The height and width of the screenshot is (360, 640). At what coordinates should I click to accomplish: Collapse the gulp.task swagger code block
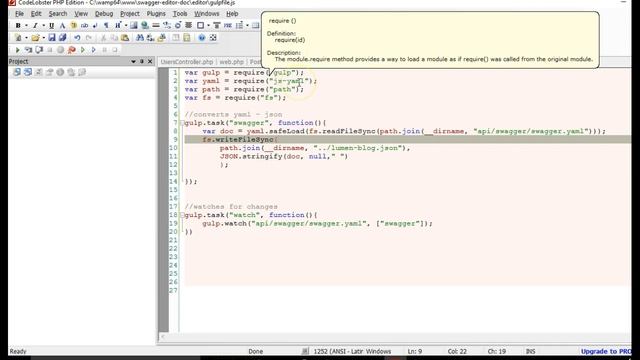(182, 123)
